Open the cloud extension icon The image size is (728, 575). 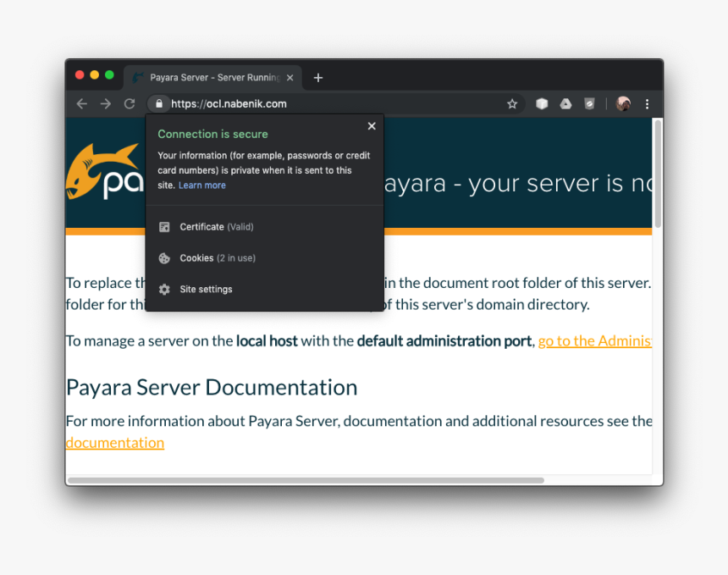(565, 103)
